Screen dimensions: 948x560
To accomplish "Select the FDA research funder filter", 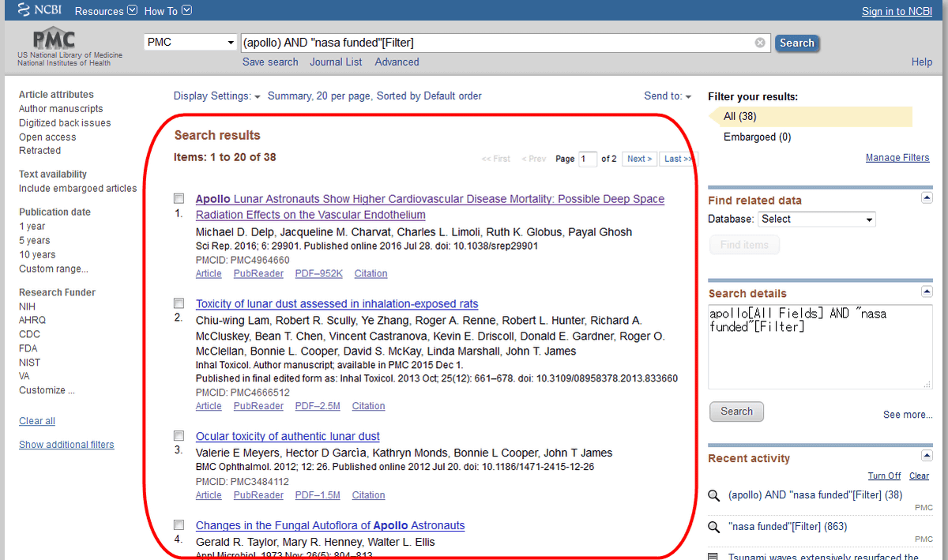I will click(x=28, y=348).
